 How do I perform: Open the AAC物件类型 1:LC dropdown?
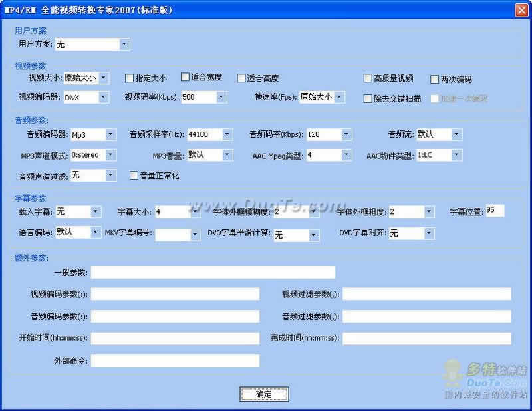click(x=439, y=155)
